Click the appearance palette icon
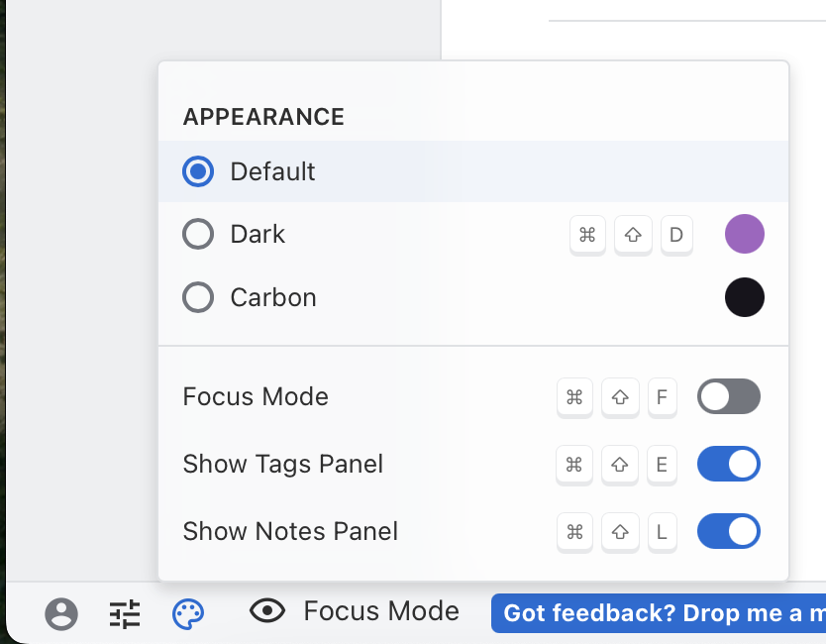The width and height of the screenshot is (826, 644). [188, 614]
